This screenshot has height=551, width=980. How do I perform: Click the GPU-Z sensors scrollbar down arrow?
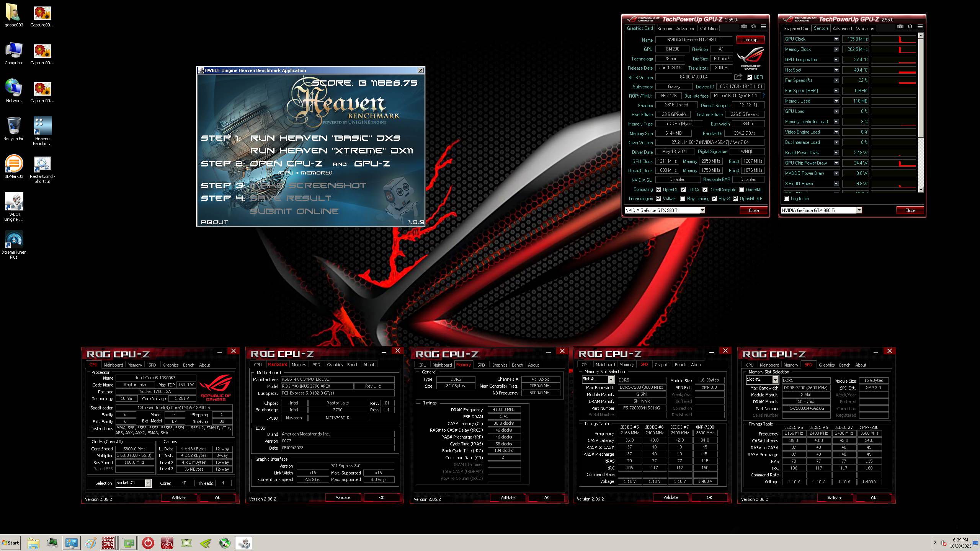click(921, 190)
